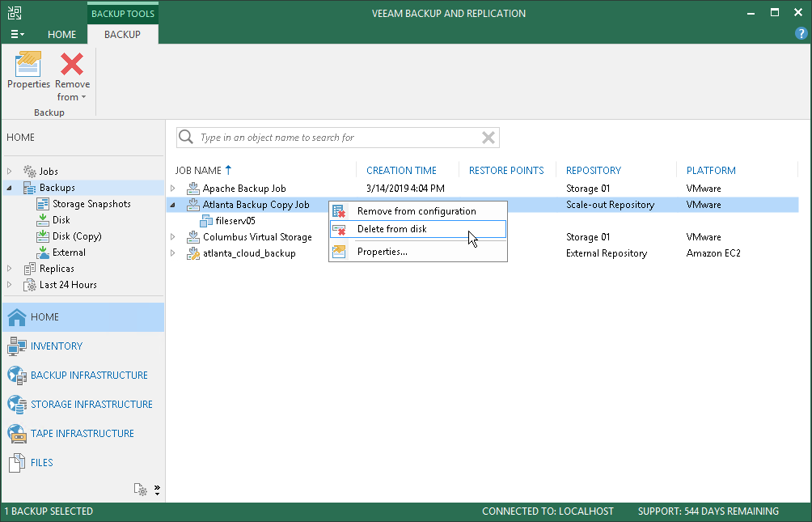The image size is (812, 522).
Task: Click the object name search field
Action: click(x=336, y=138)
